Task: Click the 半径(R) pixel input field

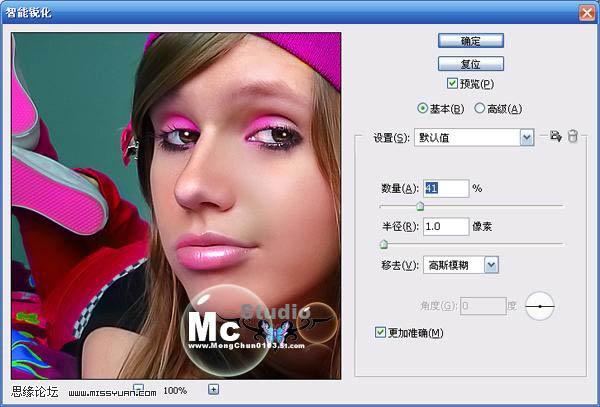Action: 445,227
